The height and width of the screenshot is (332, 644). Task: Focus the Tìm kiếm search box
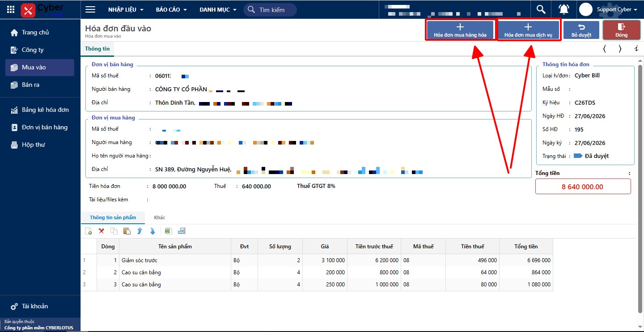270,10
